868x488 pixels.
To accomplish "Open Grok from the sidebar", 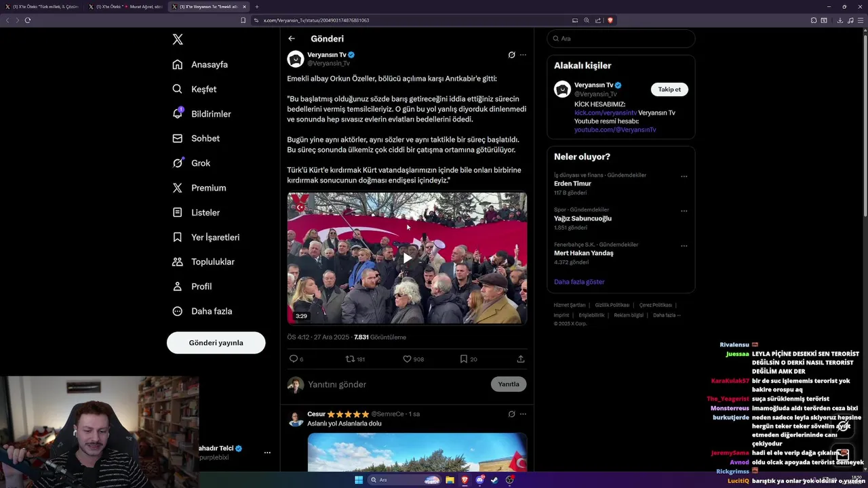I will pyautogui.click(x=191, y=163).
